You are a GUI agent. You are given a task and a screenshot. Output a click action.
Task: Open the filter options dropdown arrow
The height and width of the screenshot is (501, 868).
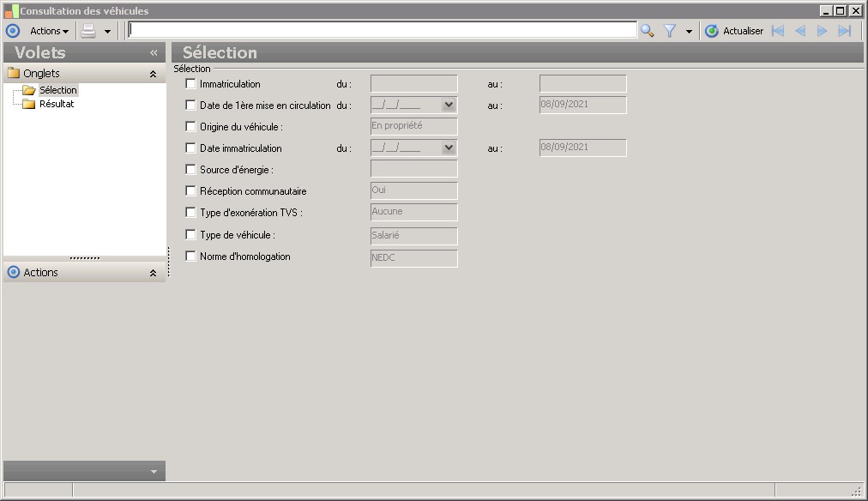pyautogui.click(x=689, y=32)
